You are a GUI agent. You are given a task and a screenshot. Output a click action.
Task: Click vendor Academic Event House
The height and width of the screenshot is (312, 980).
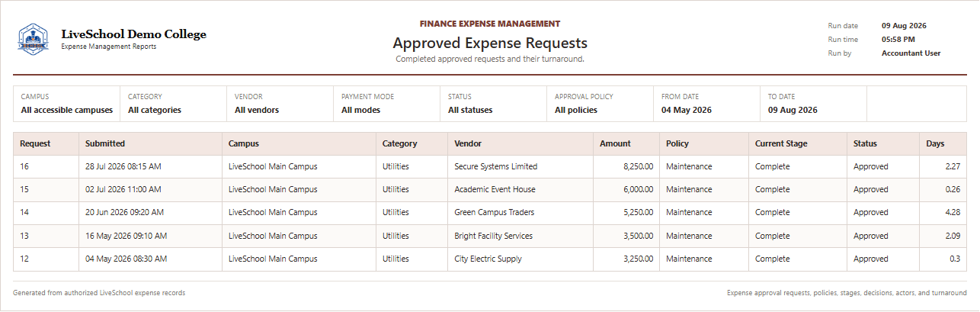495,189
